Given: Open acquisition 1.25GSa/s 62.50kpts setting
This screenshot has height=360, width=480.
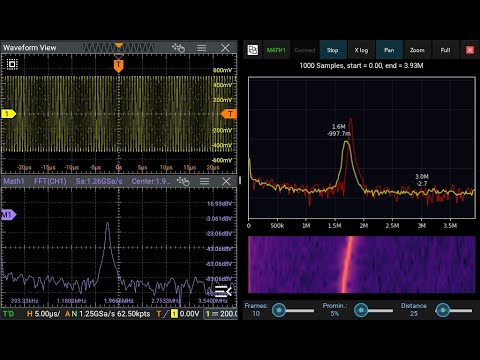Looking at the screenshot, I should pyautogui.click(x=108, y=314).
